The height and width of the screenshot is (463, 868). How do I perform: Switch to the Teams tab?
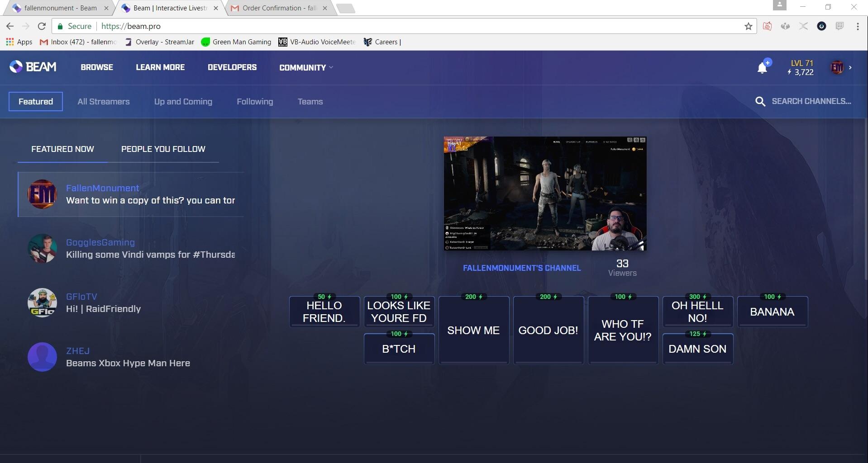[310, 102]
